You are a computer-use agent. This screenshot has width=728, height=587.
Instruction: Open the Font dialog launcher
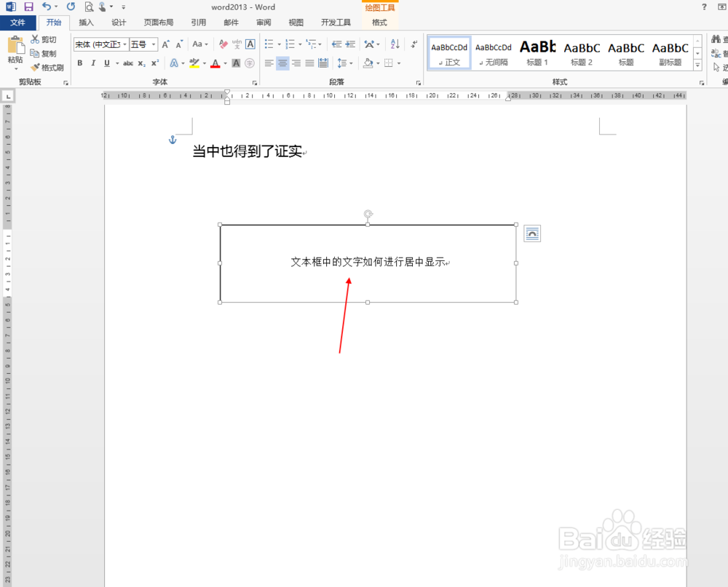[254, 83]
